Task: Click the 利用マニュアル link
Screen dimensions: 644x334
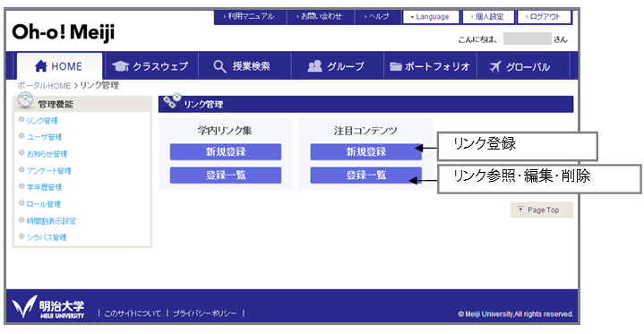Action: click(250, 17)
